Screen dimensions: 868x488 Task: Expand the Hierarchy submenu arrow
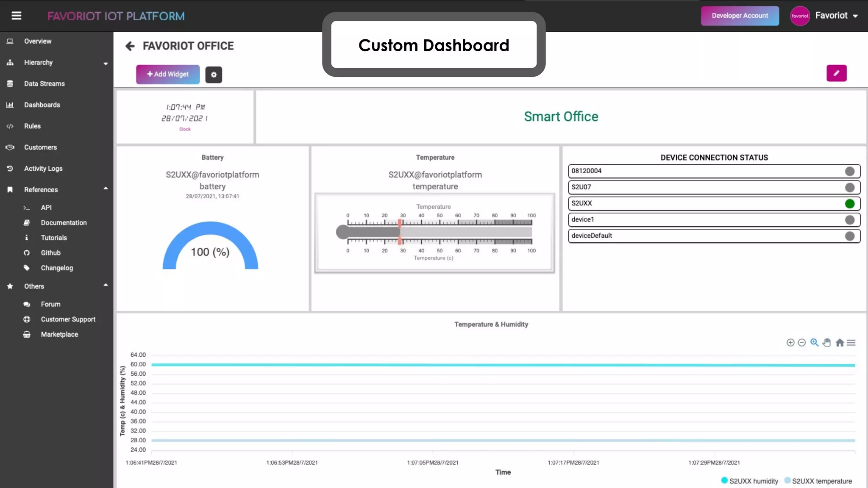106,64
